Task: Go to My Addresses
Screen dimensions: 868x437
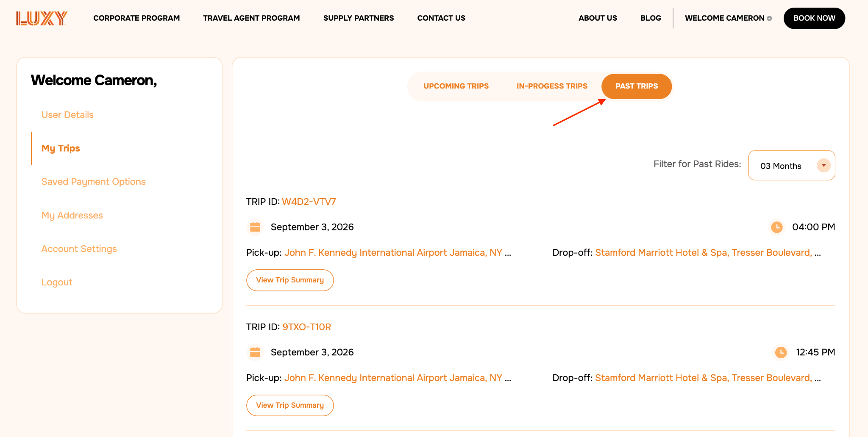Action: click(x=72, y=215)
